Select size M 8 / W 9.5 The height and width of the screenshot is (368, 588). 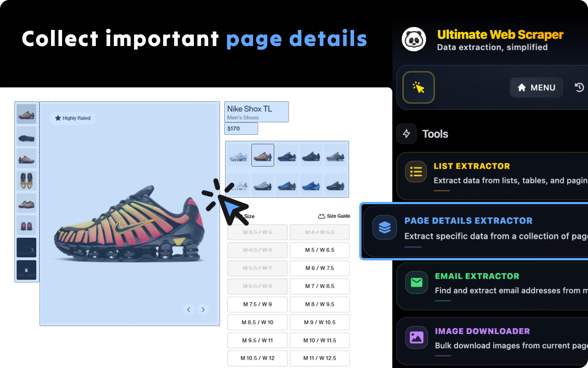click(x=320, y=304)
